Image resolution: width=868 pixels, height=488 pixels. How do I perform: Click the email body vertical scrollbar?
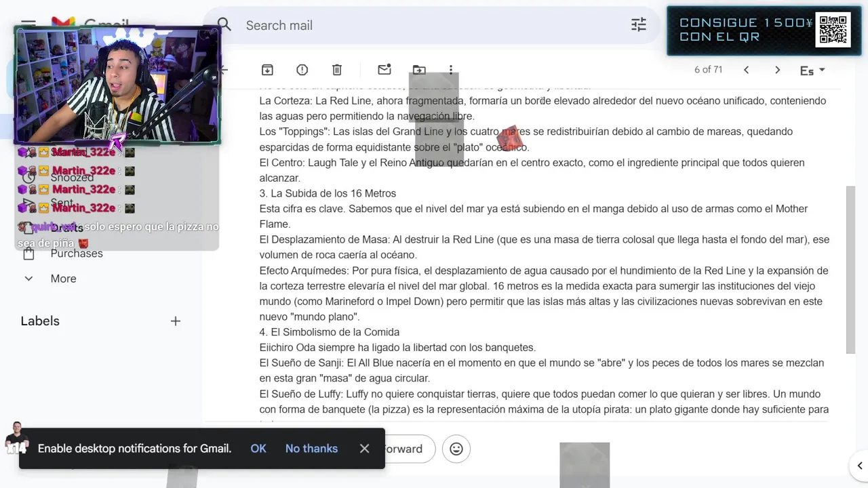click(x=850, y=269)
